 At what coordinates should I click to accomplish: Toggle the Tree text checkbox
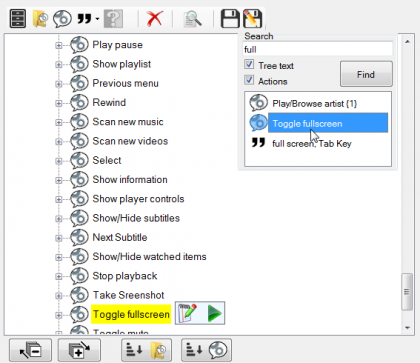pos(249,64)
